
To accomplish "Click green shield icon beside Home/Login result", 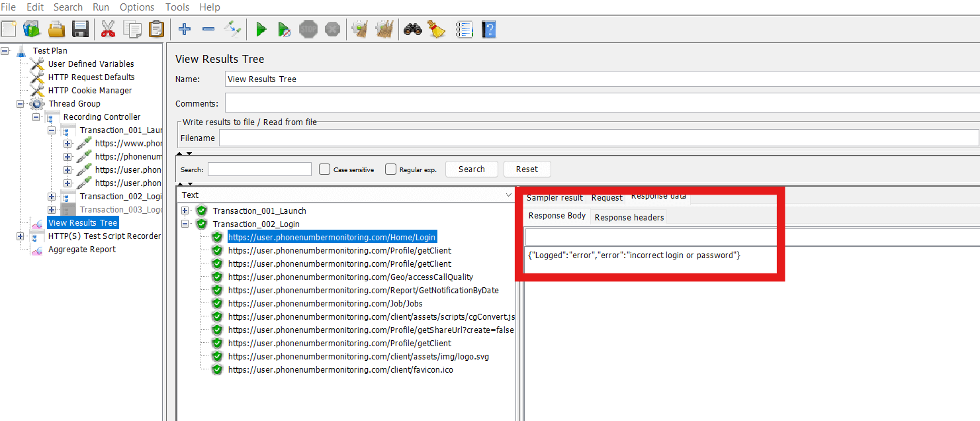I will pyautogui.click(x=217, y=237).
